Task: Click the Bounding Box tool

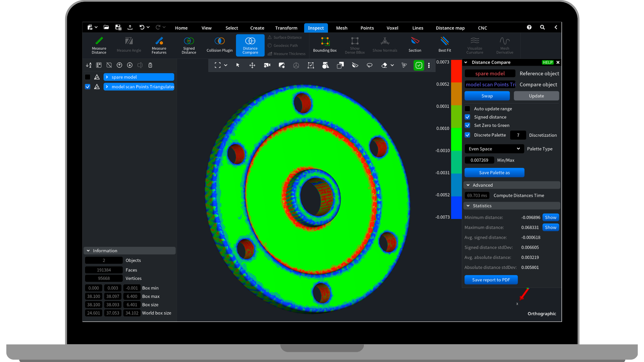Action: [x=325, y=45]
